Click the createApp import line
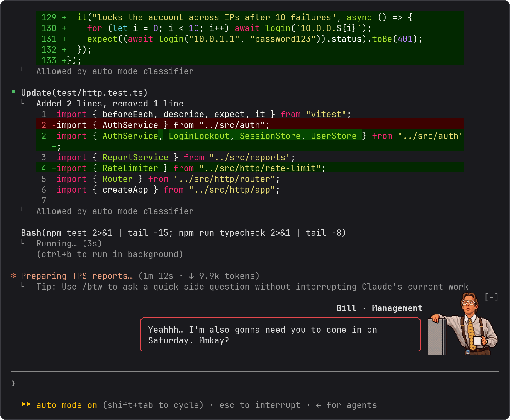510x420 pixels. [161, 190]
